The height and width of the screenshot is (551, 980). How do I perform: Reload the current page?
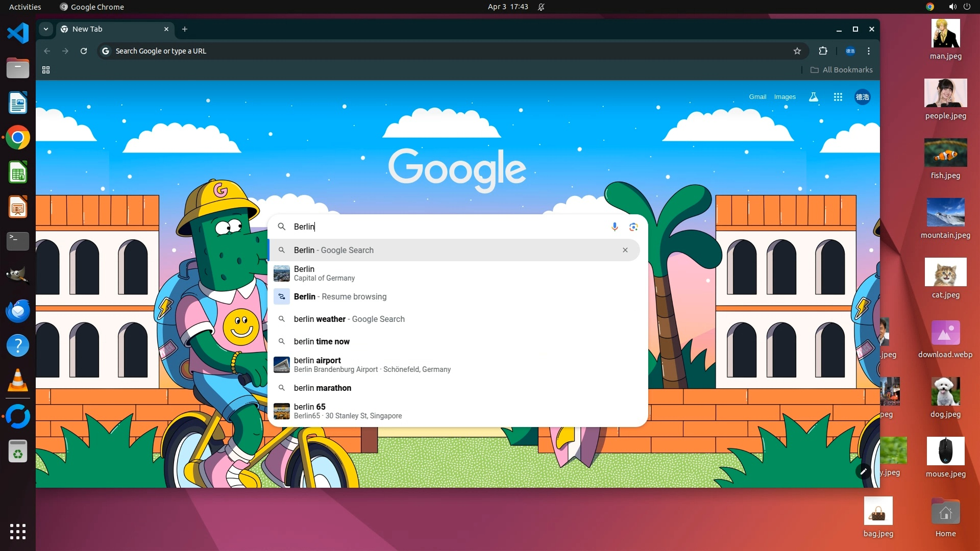pos(84,51)
